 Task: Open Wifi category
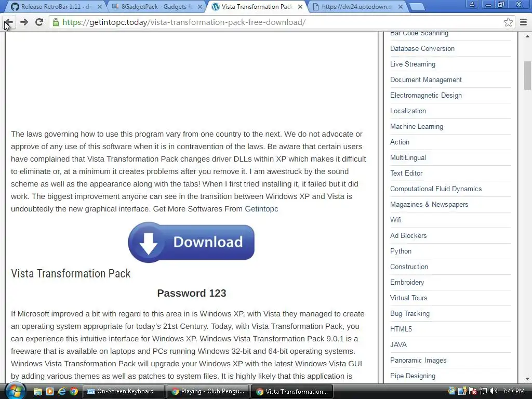pos(395,220)
